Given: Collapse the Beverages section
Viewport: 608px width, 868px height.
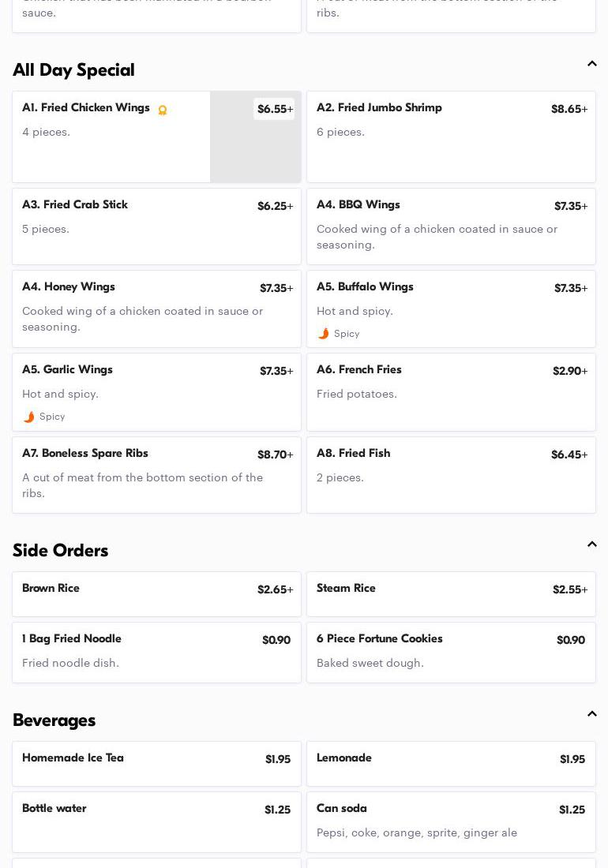Looking at the screenshot, I should click(x=591, y=714).
